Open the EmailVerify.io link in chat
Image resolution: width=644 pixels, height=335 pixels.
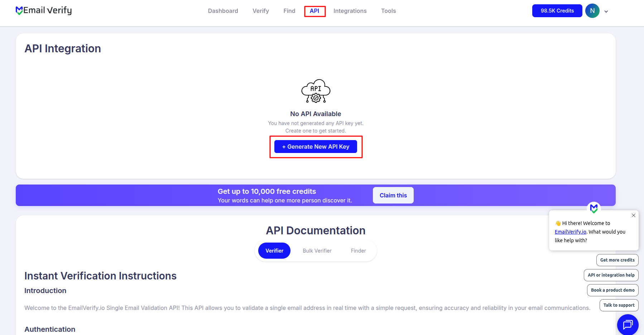(570, 232)
